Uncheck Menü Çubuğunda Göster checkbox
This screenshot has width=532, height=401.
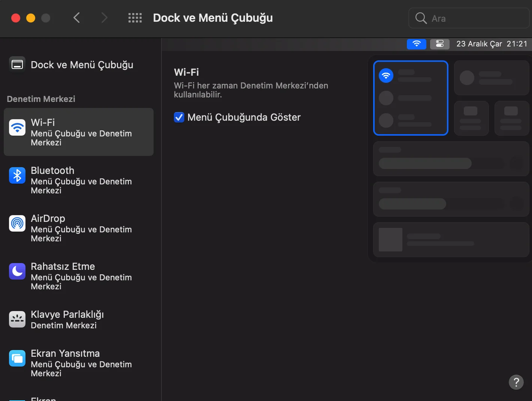[x=179, y=117]
